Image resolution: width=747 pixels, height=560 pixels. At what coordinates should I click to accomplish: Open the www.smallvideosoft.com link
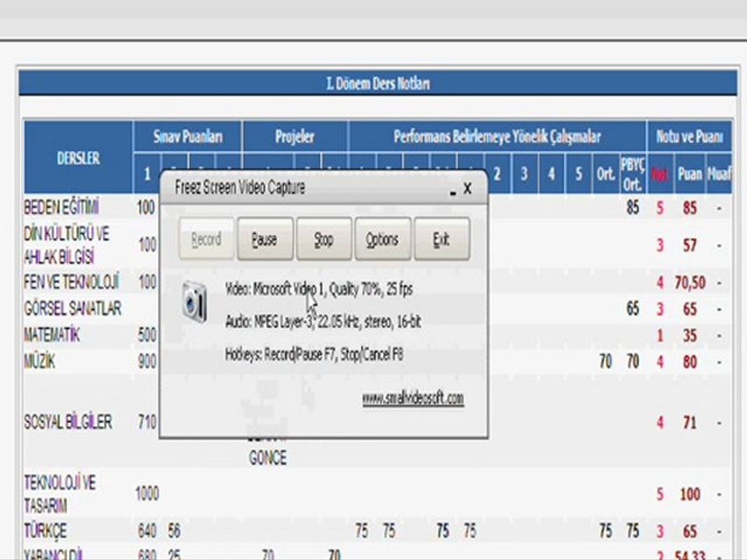pyautogui.click(x=413, y=398)
